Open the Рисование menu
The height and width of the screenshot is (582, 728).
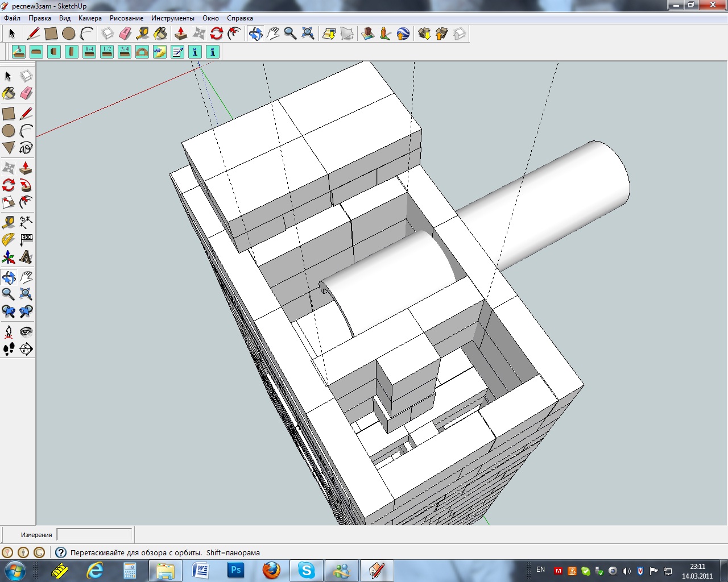tap(126, 18)
